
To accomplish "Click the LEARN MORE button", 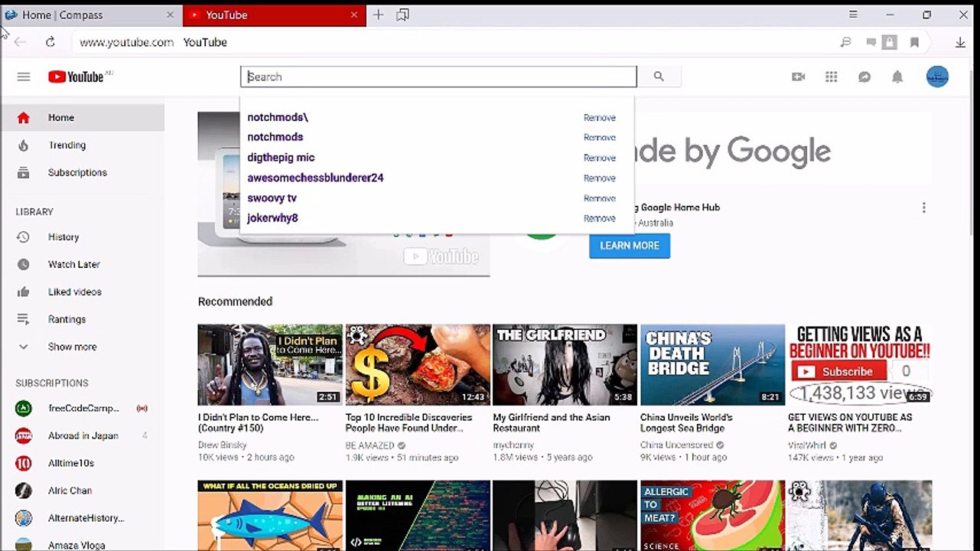I will point(630,246).
